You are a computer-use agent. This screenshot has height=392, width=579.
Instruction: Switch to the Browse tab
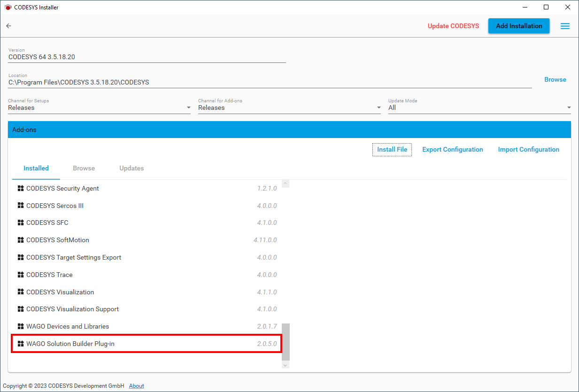coord(84,168)
